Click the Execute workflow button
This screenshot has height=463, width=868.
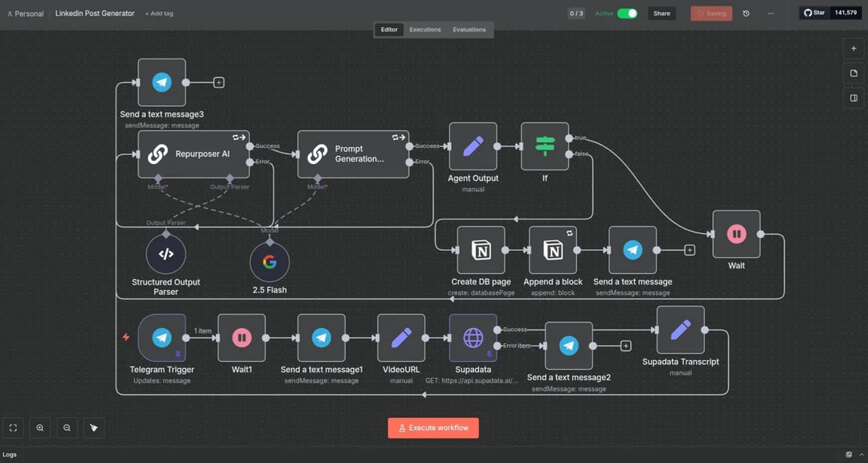(x=433, y=428)
